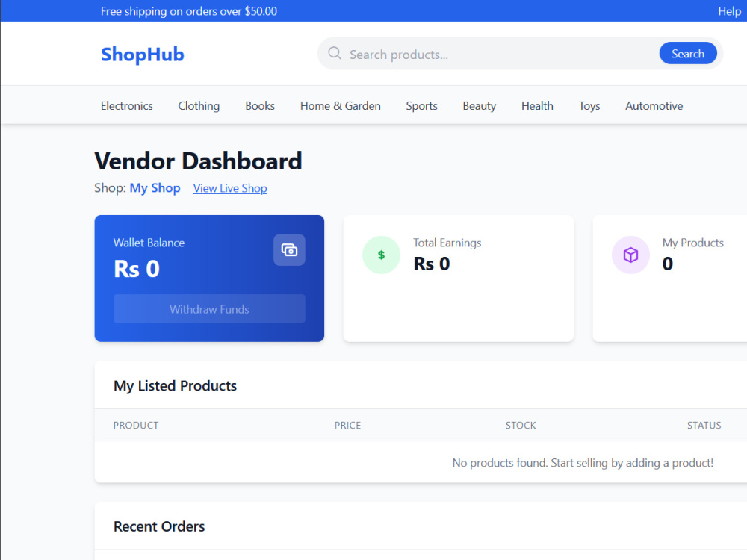Open the Automotive category
Image resolution: width=747 pixels, height=560 pixels.
pyautogui.click(x=654, y=106)
